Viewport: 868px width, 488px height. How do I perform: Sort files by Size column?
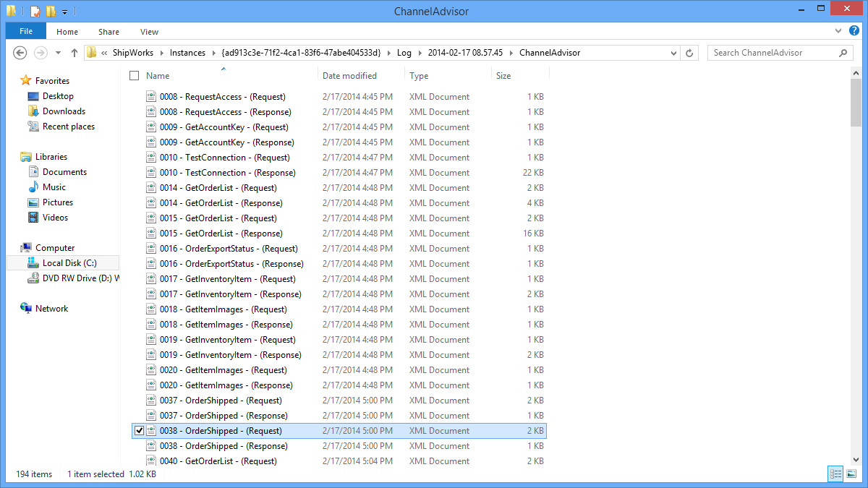click(503, 76)
